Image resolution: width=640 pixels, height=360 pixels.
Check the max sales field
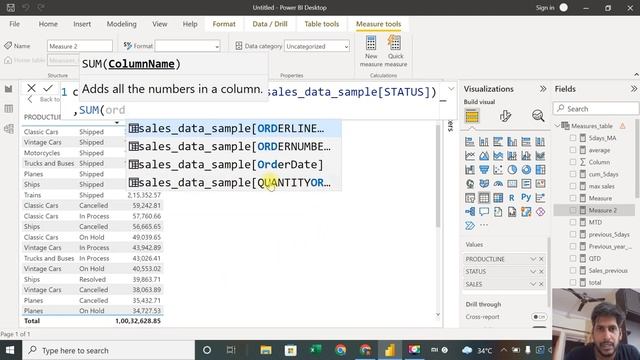[x=573, y=186]
